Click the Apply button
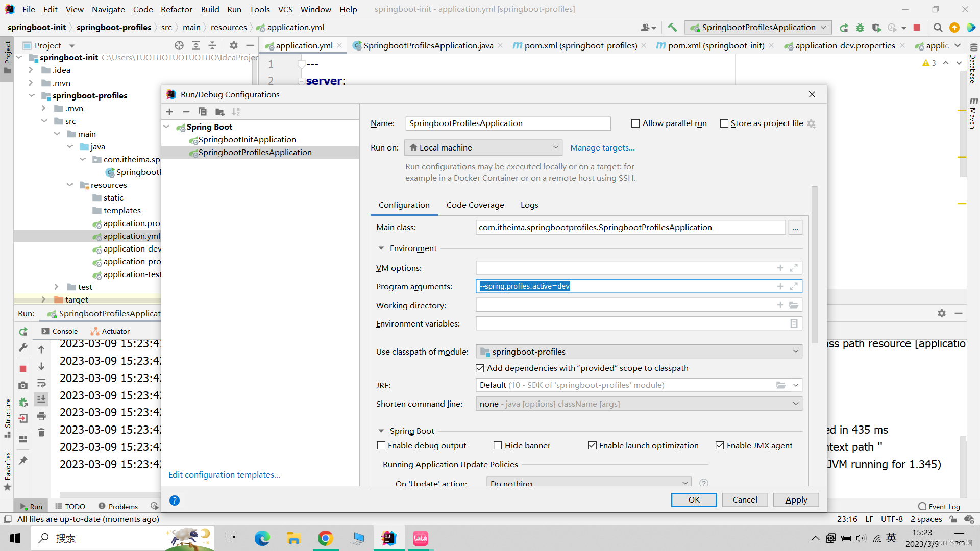Image resolution: width=980 pixels, height=551 pixels. 795,500
